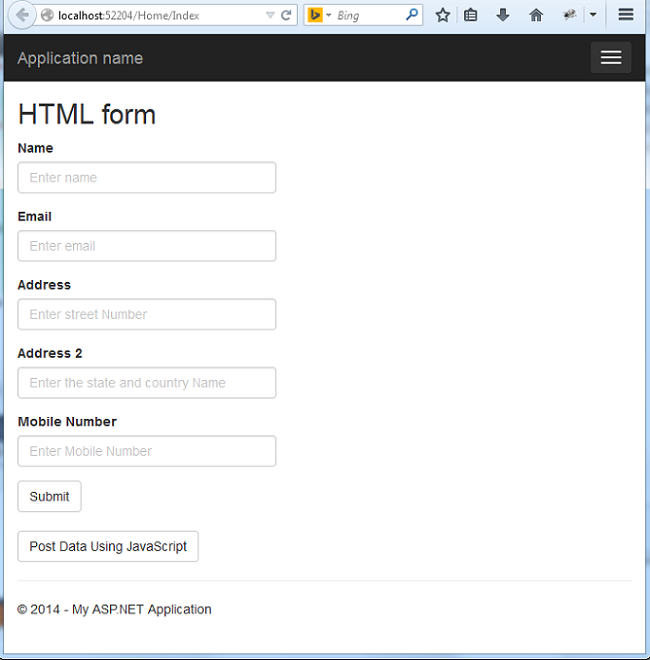650x660 pixels.
Task: Expand the dropdown arrow beside the add-on icon
Action: point(592,16)
